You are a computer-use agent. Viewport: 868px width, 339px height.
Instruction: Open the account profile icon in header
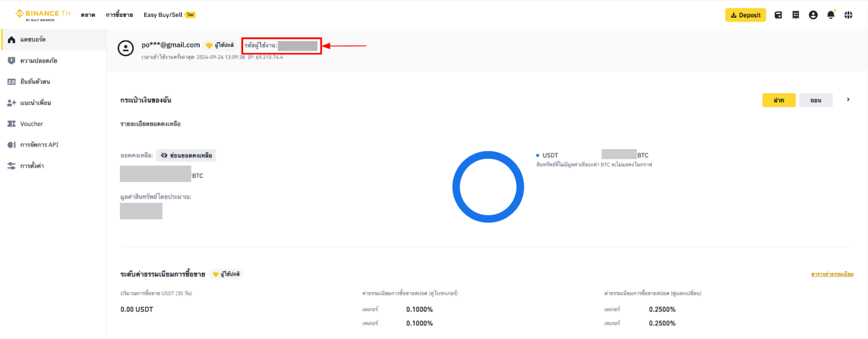(813, 15)
